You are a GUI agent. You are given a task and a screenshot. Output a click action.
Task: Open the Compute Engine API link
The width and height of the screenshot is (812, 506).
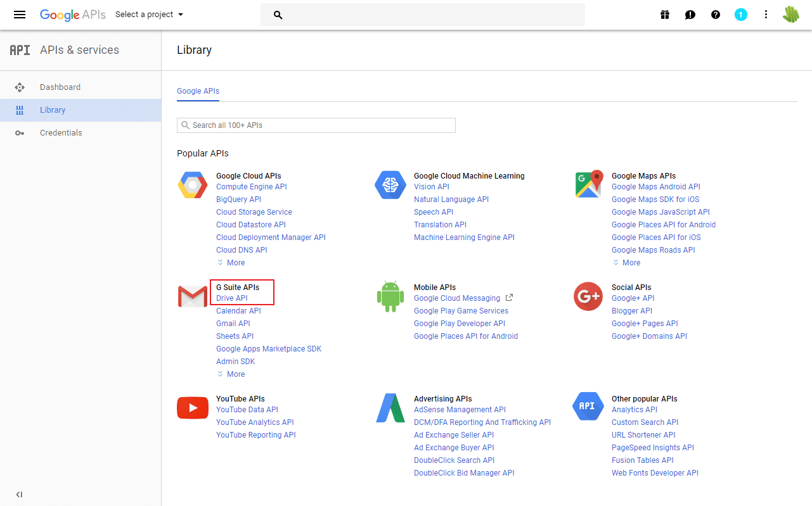(252, 187)
